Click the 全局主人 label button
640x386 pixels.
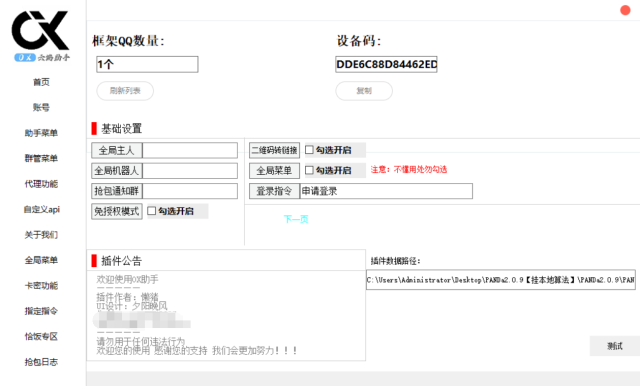[x=117, y=150]
